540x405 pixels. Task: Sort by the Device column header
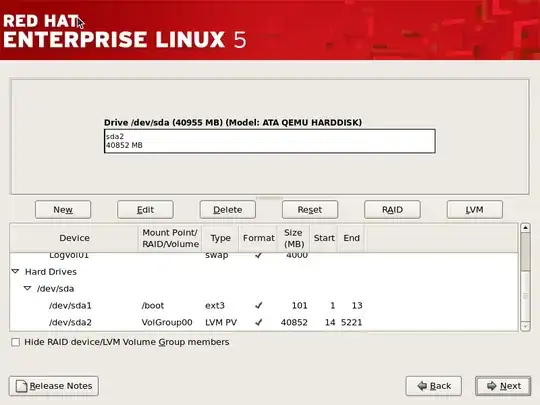coord(74,238)
